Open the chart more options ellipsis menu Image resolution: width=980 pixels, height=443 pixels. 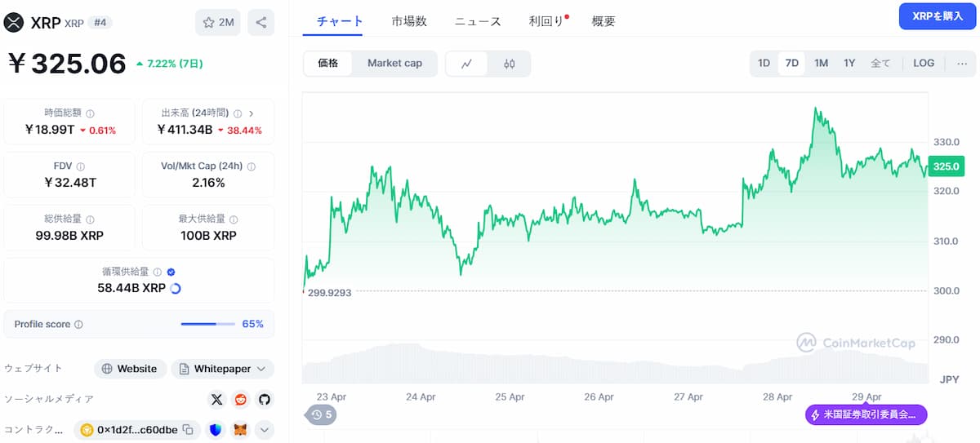pos(961,64)
